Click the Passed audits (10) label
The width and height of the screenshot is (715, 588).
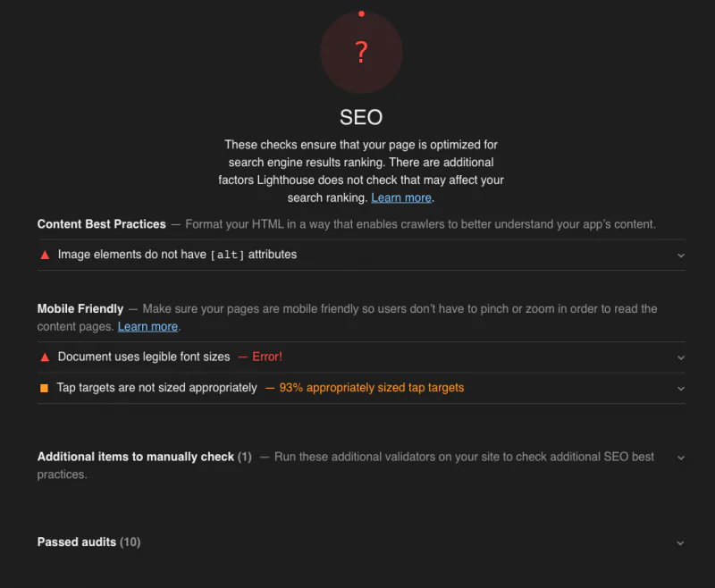(x=88, y=542)
